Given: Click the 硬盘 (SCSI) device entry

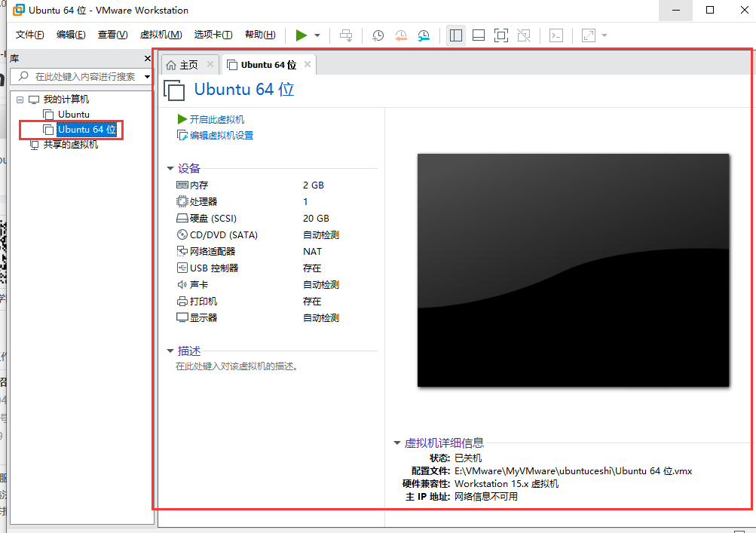Looking at the screenshot, I should (x=207, y=219).
